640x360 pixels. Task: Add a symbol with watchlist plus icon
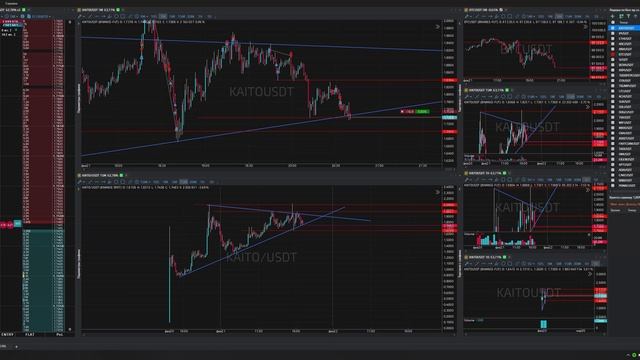pyautogui.click(x=613, y=16)
